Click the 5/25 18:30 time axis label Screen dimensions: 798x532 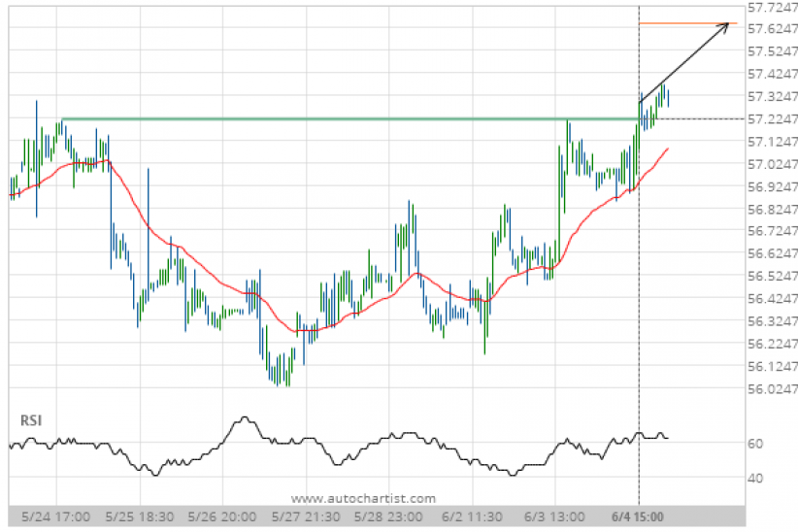point(140,517)
